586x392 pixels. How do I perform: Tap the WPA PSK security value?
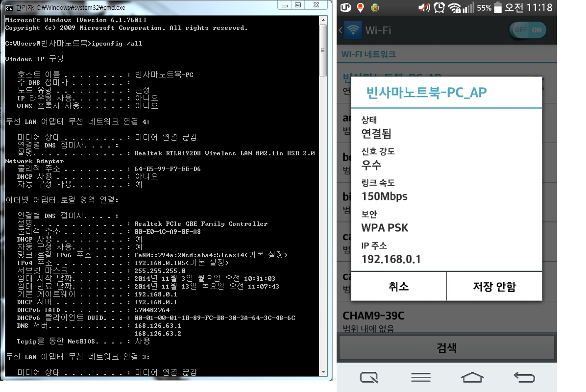coord(385,227)
